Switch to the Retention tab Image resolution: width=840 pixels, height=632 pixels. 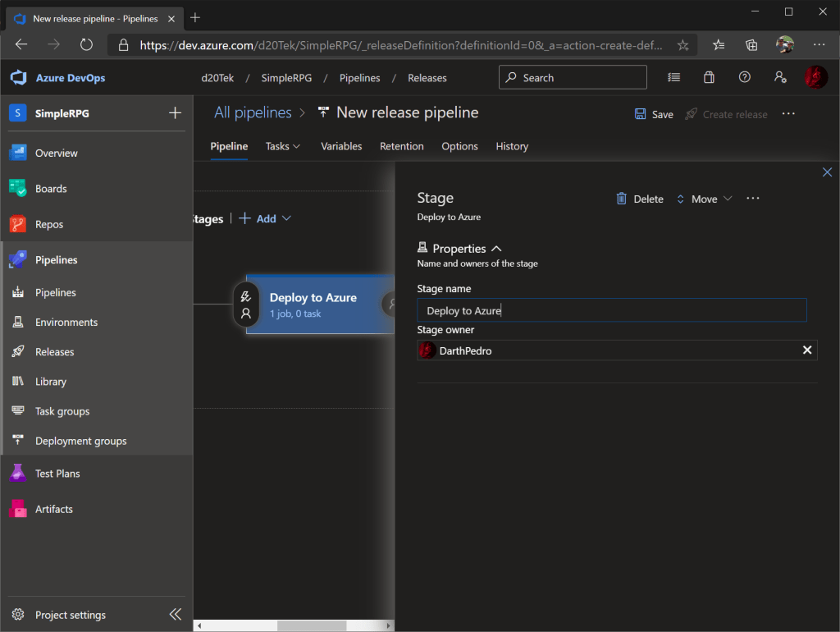tap(402, 146)
